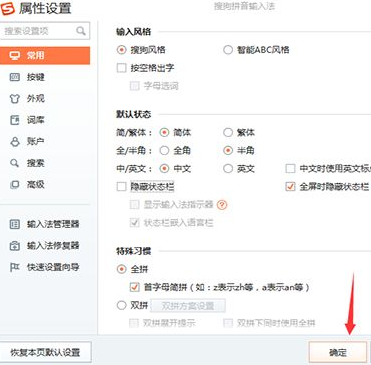371x365 pixels.
Task: Toggle 状态栏嵌入语言栏 checkbox
Action: coord(135,222)
